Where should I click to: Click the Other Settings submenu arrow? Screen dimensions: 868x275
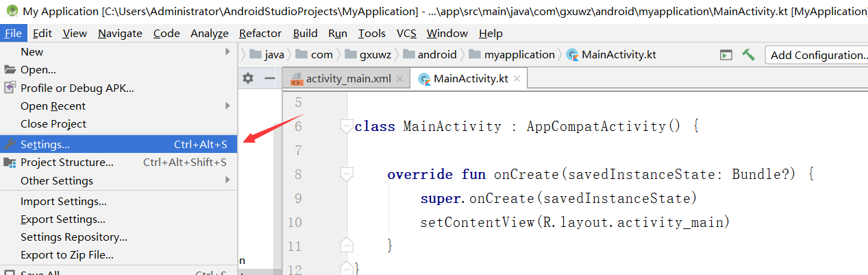coord(227,180)
